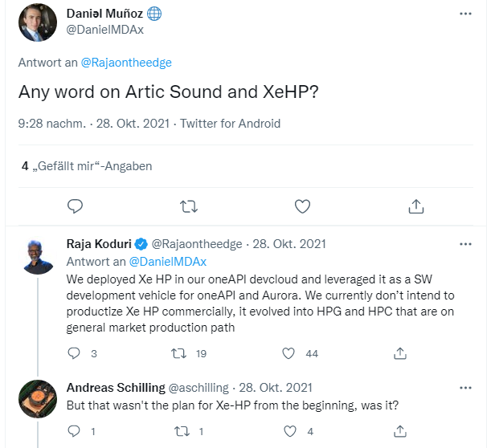
Task: Reply to Daniel Muñoz's main tweet
Action: [75, 206]
